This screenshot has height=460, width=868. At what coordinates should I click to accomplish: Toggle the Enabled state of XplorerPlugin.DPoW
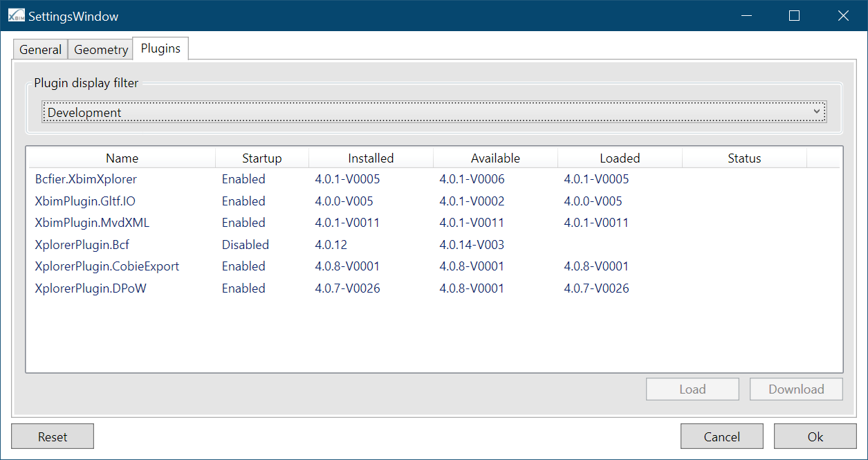click(243, 288)
